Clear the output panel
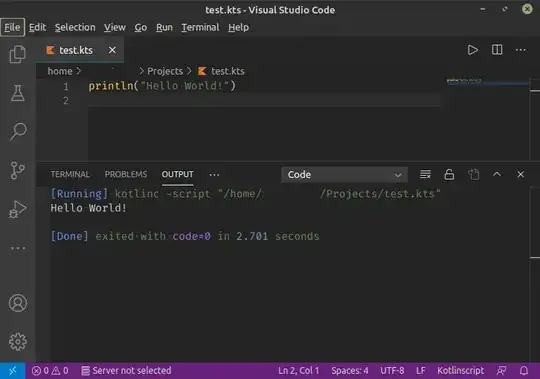Viewport: 540px width, 379px height. pos(425,175)
